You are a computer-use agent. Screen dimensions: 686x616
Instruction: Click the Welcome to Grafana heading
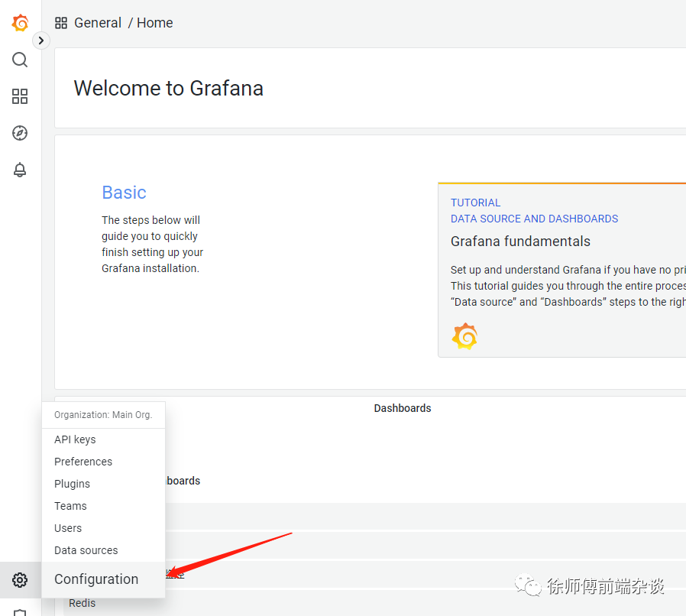pos(168,88)
